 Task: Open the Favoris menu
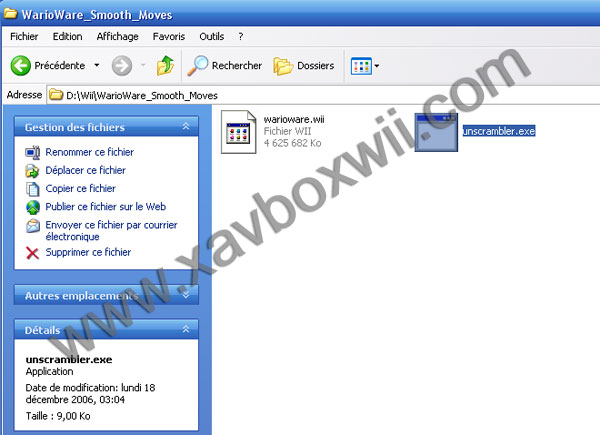pos(169,37)
